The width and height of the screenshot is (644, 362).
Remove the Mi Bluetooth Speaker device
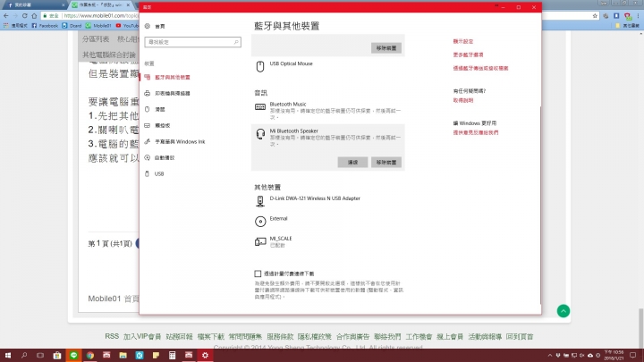(386, 162)
